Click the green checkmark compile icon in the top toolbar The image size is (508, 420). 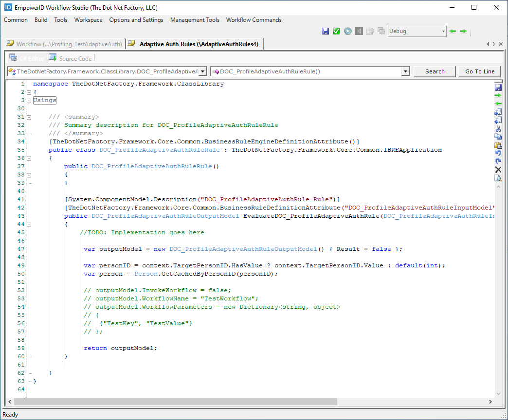[x=337, y=31]
